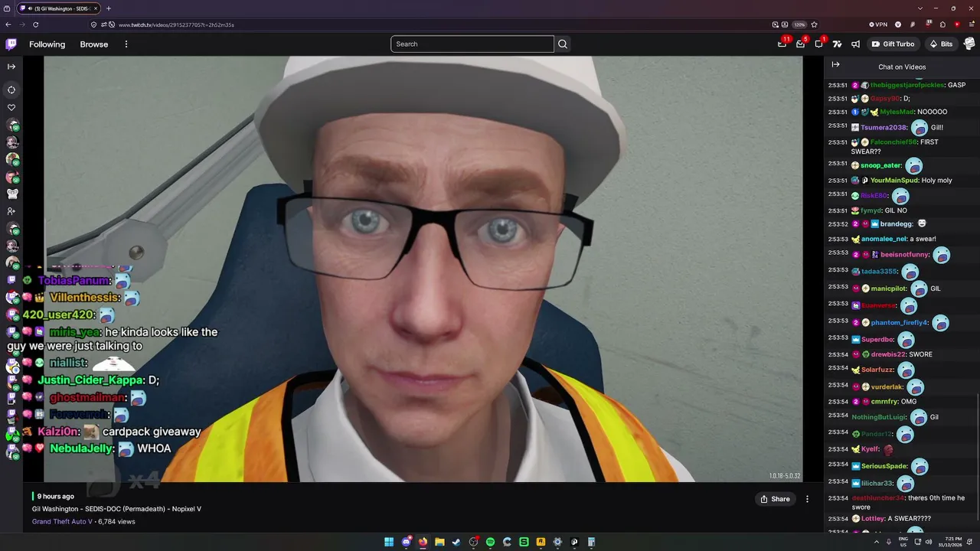Open chatter Tsumera2038's username
The height and width of the screenshot is (551, 980).
884,128
